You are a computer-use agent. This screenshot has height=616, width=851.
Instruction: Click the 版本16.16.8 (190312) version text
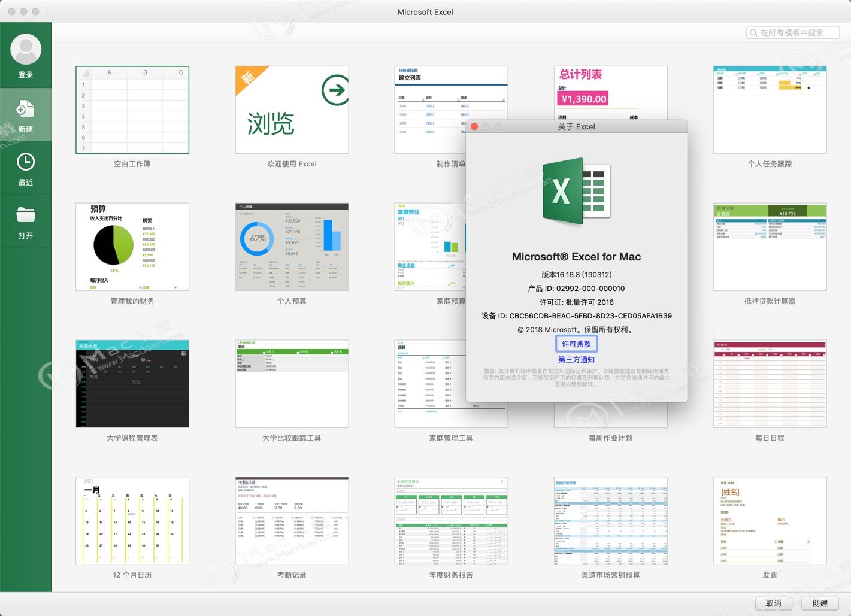point(576,275)
